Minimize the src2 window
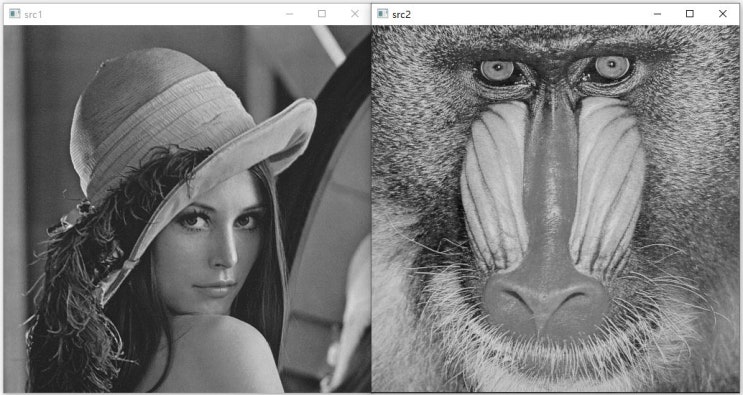This screenshot has width=743, height=395. point(657,14)
